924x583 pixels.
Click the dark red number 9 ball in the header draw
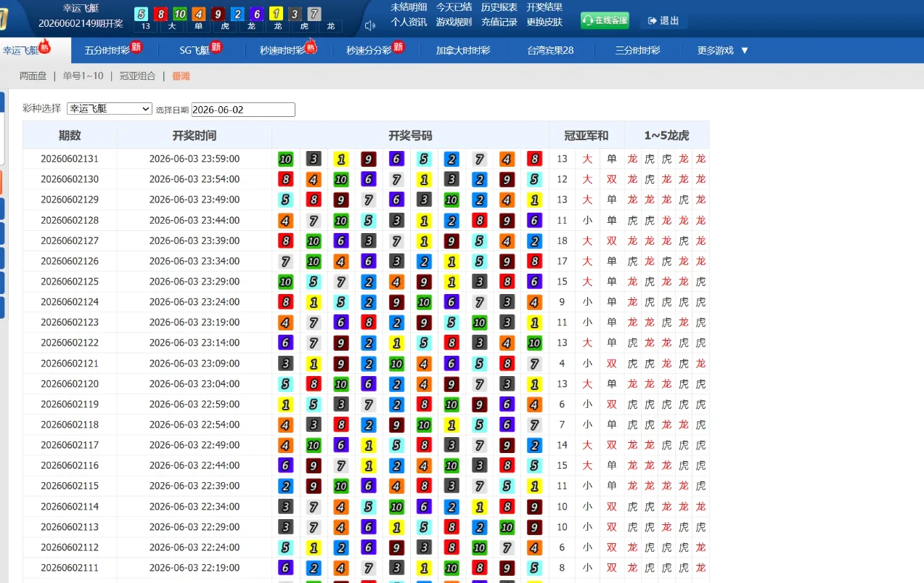[218, 13]
